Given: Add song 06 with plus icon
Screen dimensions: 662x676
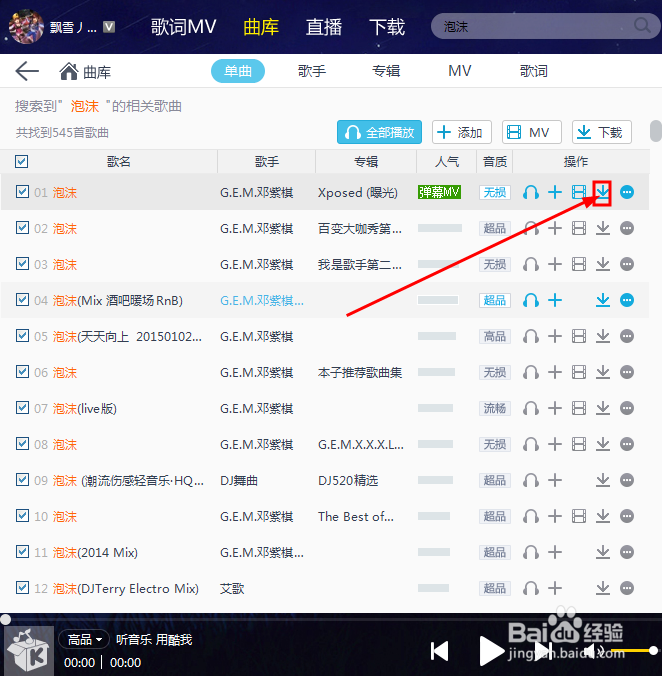Looking at the screenshot, I should coord(555,372).
